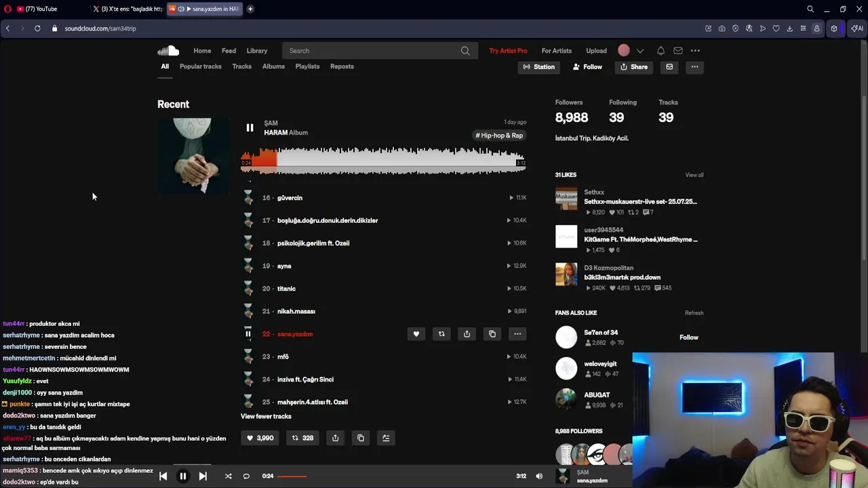The width and height of the screenshot is (868, 488).
Task: Like the playing track sana.yazdım
Action: coord(416,334)
